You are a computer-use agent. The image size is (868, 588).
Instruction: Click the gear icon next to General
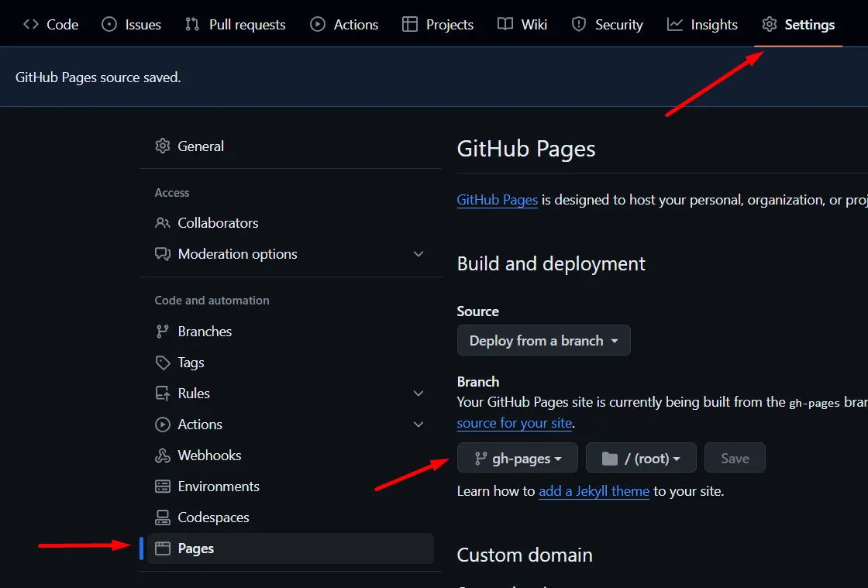162,146
